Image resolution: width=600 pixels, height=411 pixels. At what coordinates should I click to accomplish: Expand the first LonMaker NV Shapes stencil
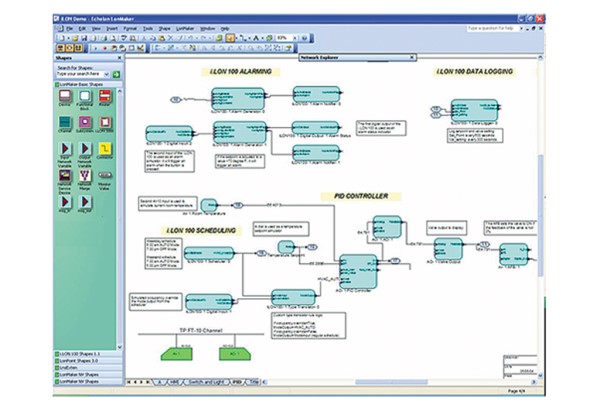click(x=88, y=374)
